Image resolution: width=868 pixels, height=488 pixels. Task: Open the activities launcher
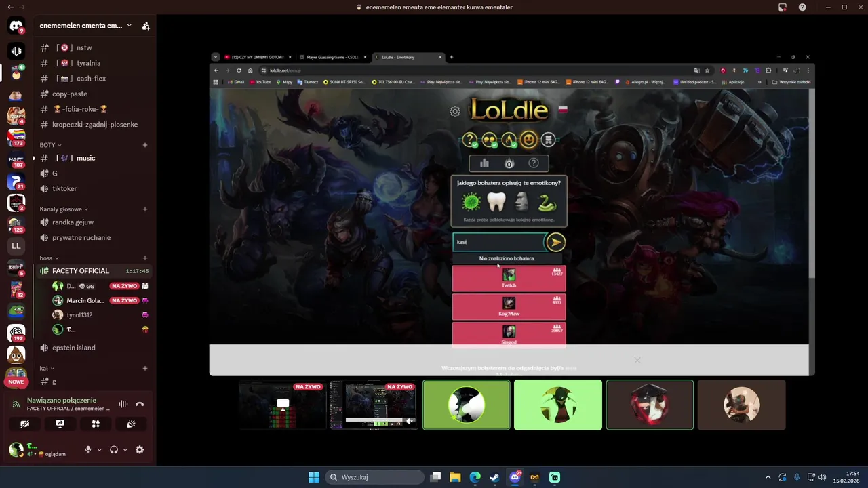click(96, 424)
